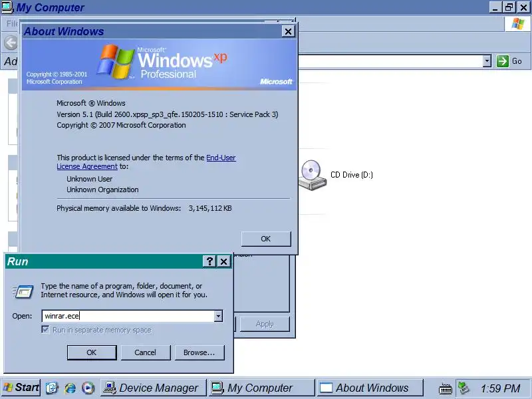Click the on-screen keyboard tray icon
The image size is (532, 399).
coord(445,388)
